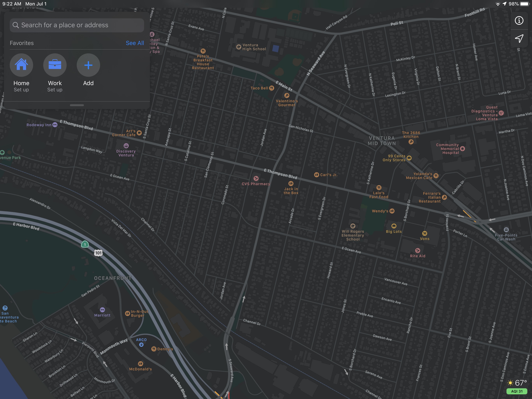Select the ARCO gas station pin

tap(141, 345)
